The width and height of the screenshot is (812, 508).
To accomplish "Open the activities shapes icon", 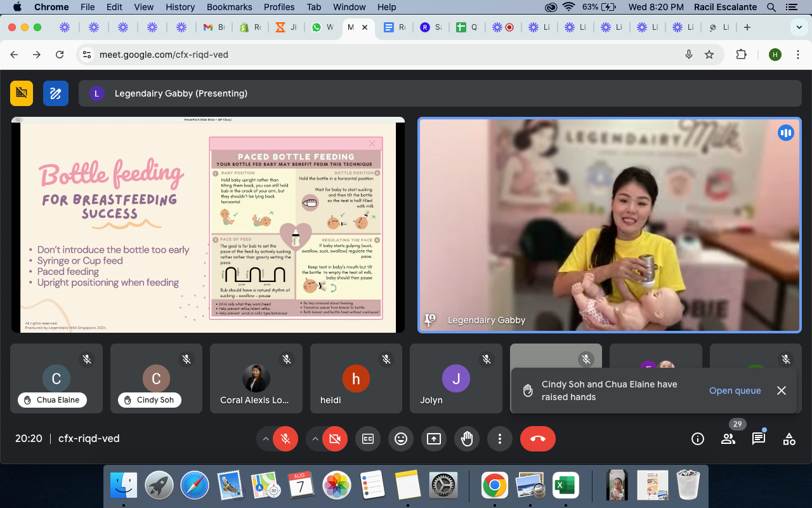I will pyautogui.click(x=789, y=439).
